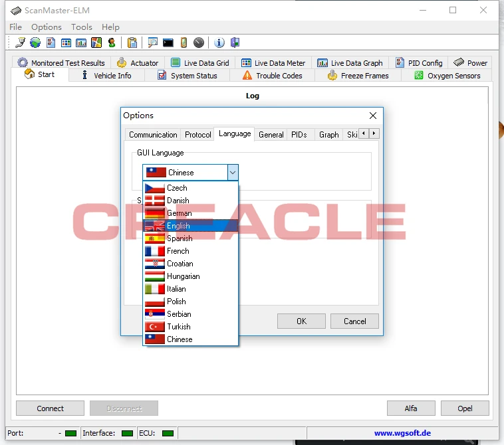The image size is (504, 445).
Task: Select Hungarian from language list
Action: pos(191,276)
